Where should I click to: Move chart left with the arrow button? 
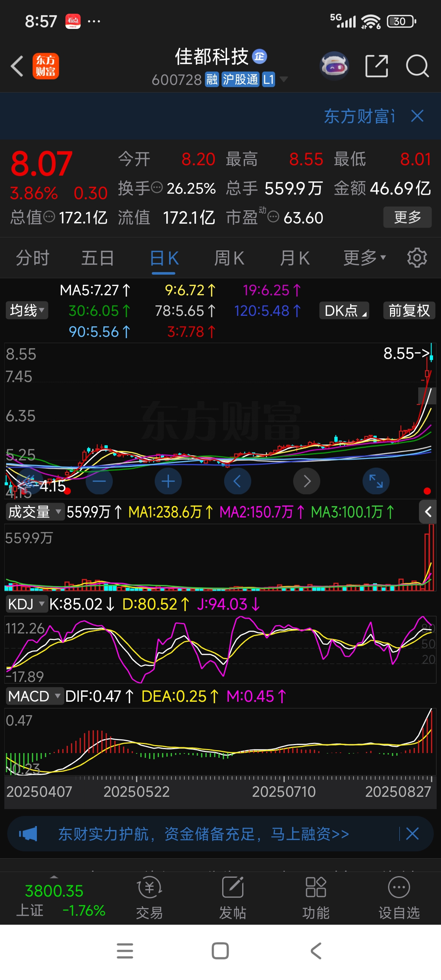click(237, 481)
